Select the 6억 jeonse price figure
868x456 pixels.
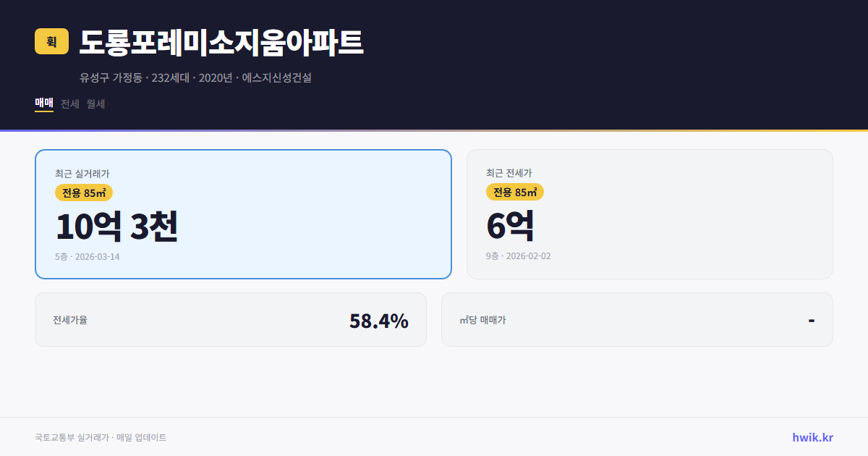click(511, 225)
